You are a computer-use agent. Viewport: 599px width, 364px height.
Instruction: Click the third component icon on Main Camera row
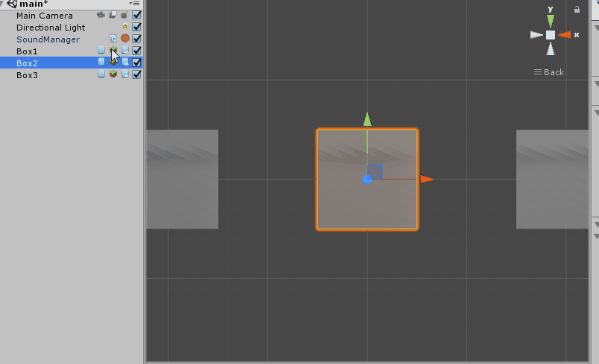click(x=124, y=15)
